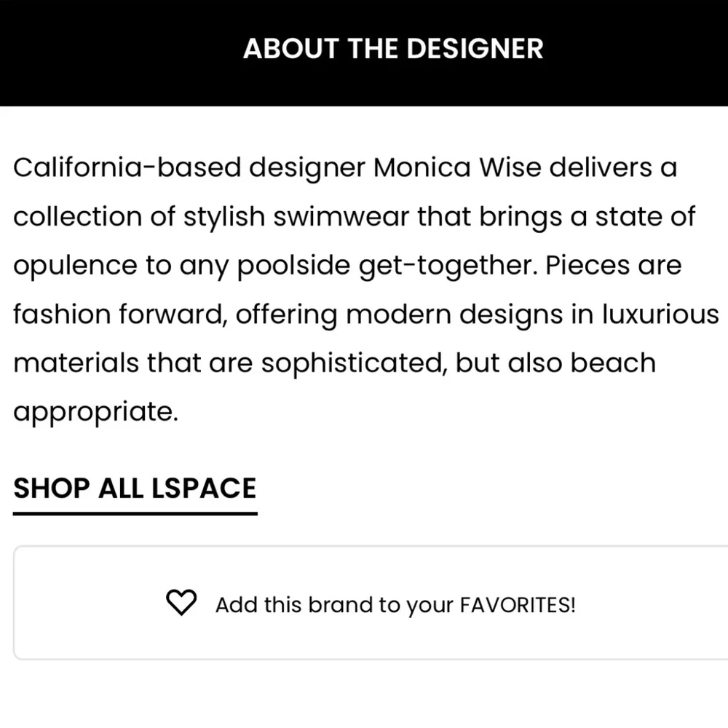Click the ABOUT THE DESIGNER heading
The image size is (728, 728).
[x=393, y=48]
